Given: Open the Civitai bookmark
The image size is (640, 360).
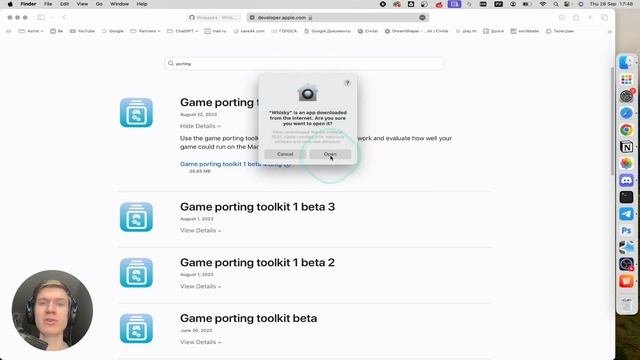Looking at the screenshot, I should [x=368, y=31].
